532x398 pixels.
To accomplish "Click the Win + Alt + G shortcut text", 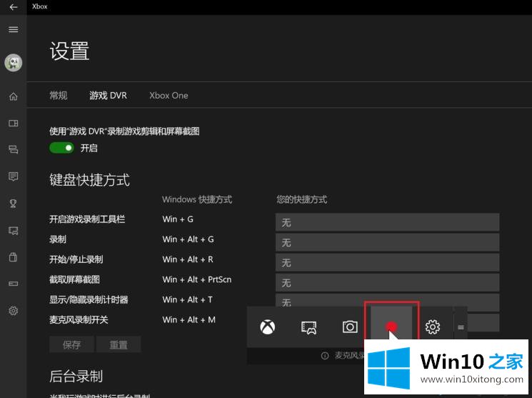I will coord(188,239).
